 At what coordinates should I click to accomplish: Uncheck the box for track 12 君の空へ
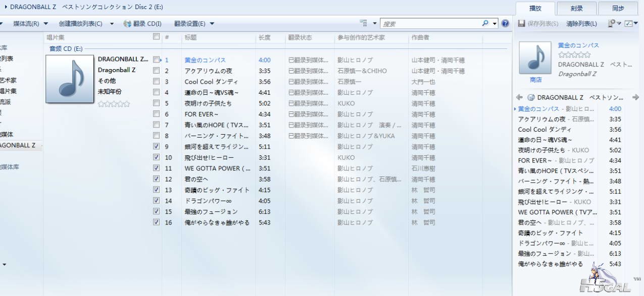pyautogui.click(x=156, y=179)
